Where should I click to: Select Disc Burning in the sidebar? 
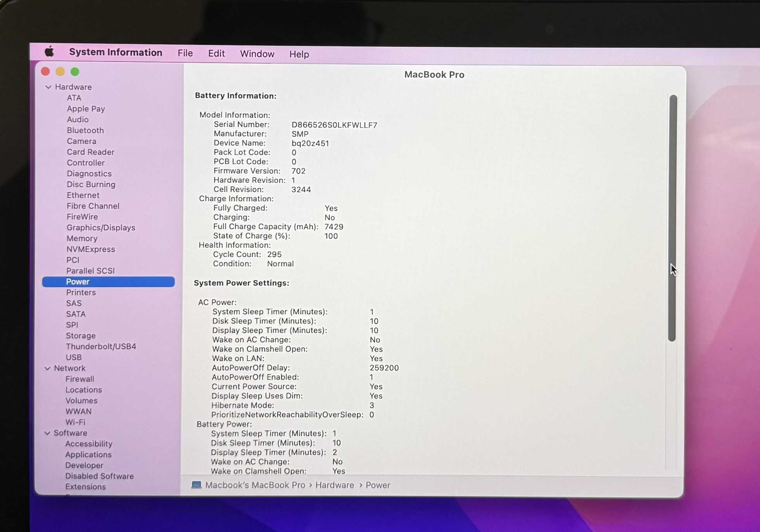click(x=91, y=185)
